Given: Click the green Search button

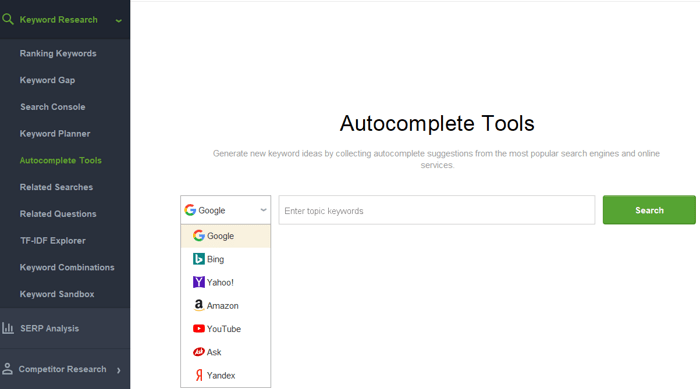Looking at the screenshot, I should [649, 210].
